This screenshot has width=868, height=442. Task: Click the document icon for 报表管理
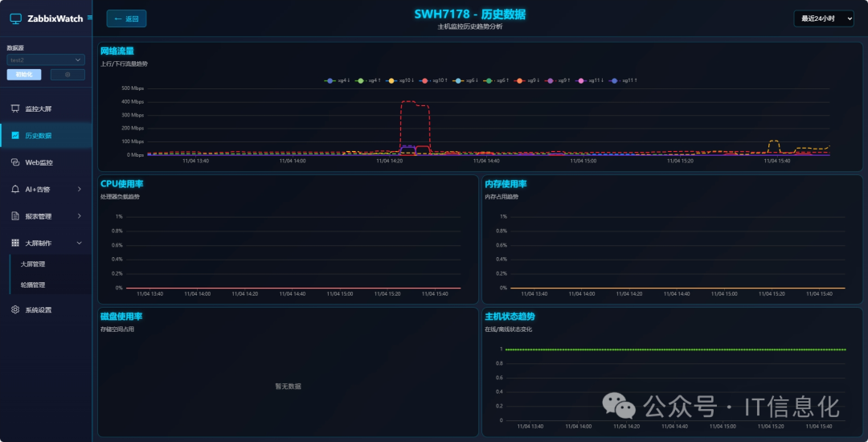point(15,216)
